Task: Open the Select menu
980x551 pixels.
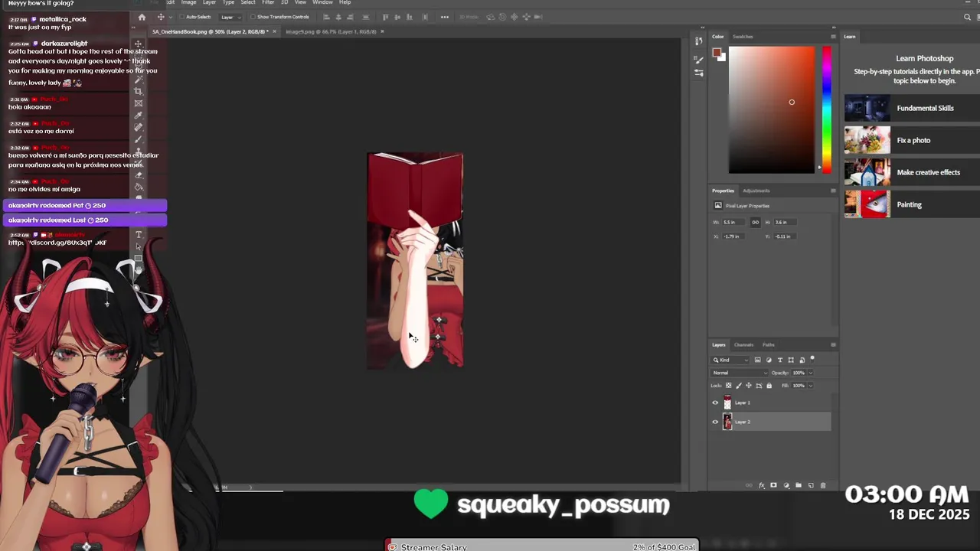Action: 248,2
